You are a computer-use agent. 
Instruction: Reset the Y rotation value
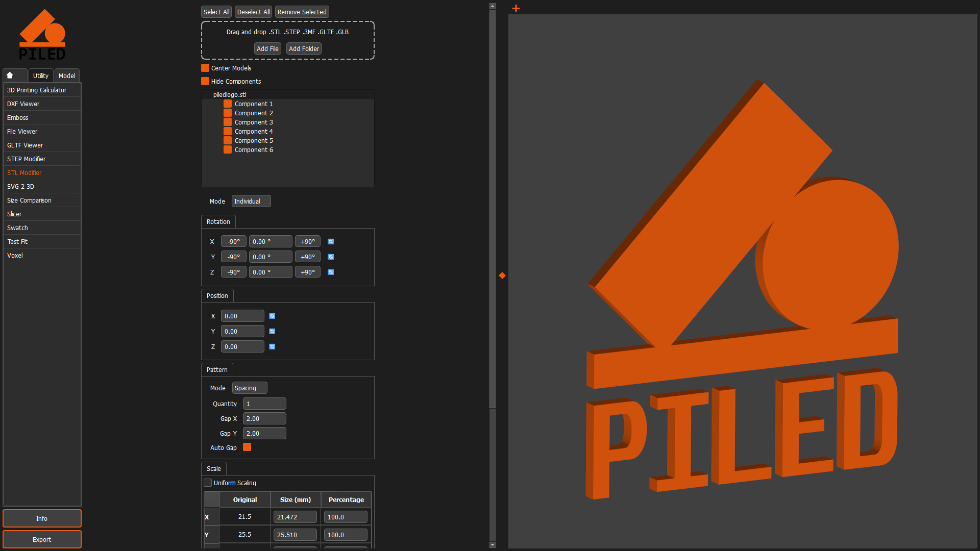coord(331,257)
